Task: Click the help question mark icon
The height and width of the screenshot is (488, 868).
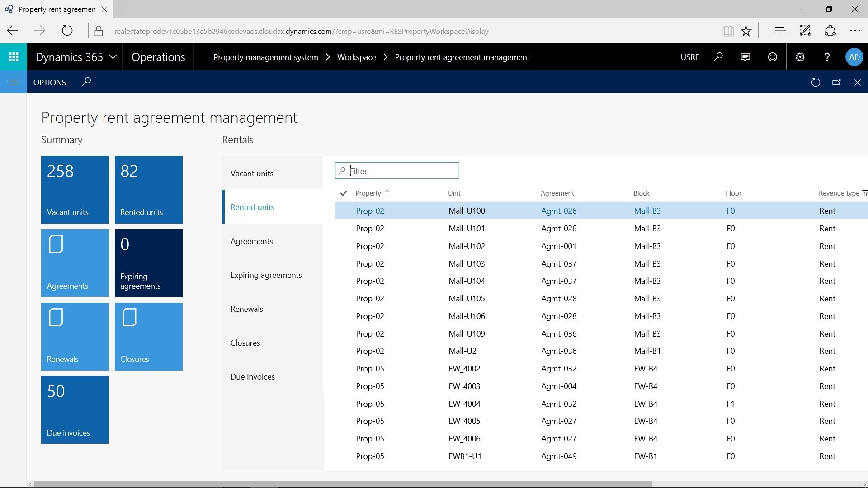Action: point(827,57)
